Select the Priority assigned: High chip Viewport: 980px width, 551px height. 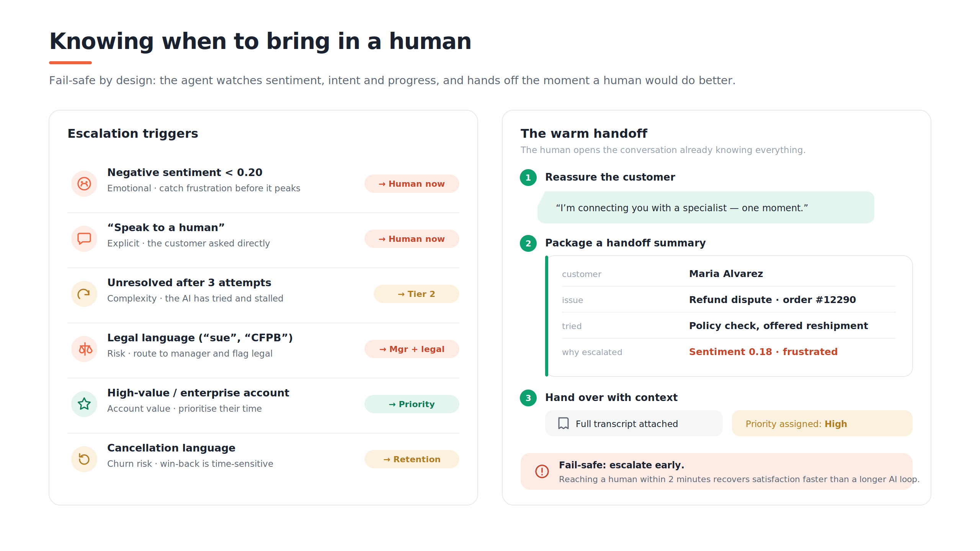point(822,423)
